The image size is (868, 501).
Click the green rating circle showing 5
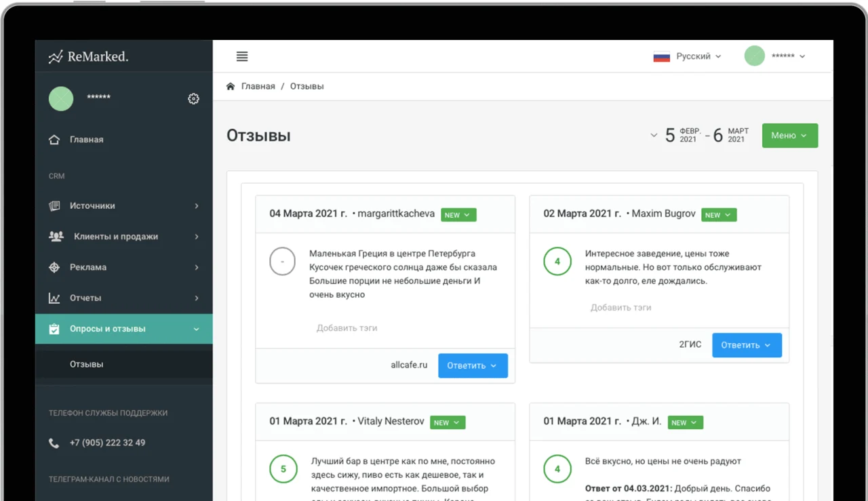pos(283,468)
